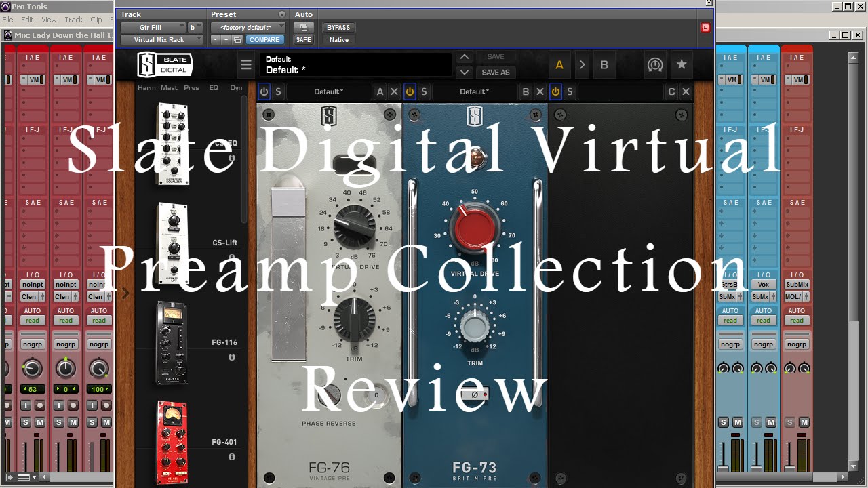Enable automation SAFE on the plugin
Screen dimensions: 868x488
tap(303, 40)
